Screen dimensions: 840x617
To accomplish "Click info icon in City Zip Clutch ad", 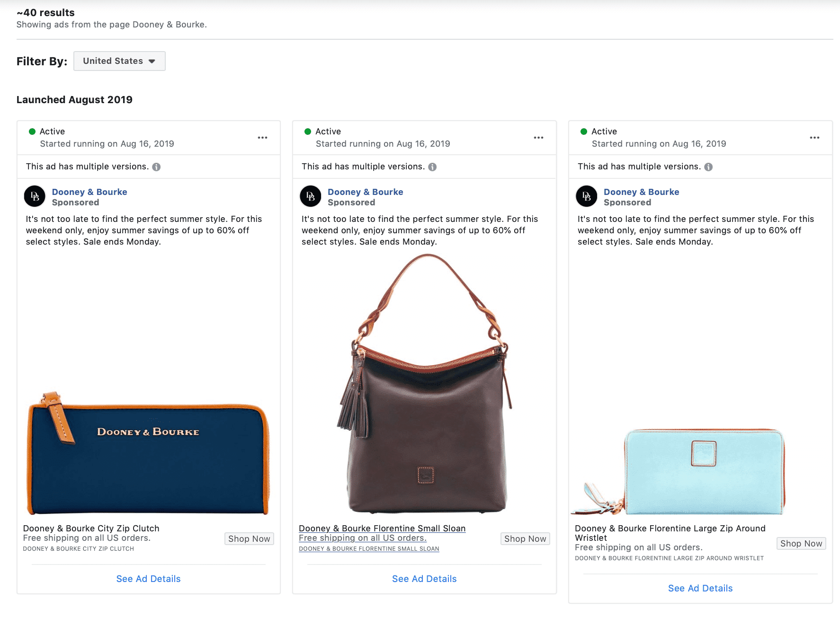I will click(156, 167).
